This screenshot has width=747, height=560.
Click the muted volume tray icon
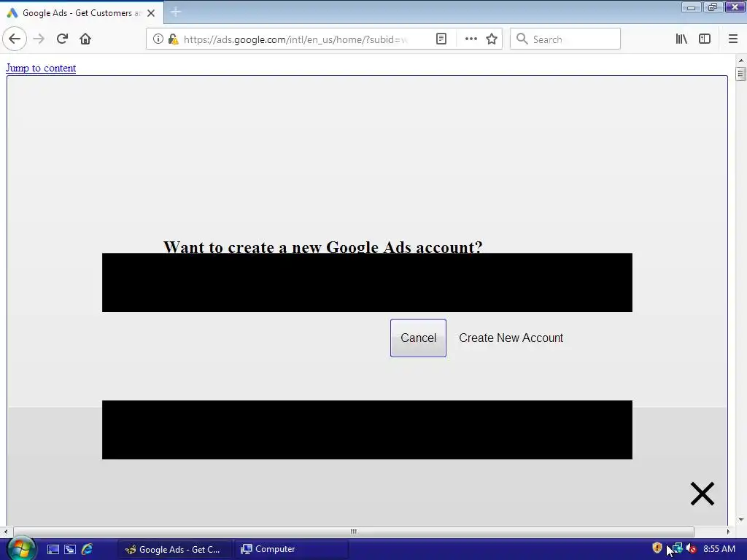[x=692, y=548]
